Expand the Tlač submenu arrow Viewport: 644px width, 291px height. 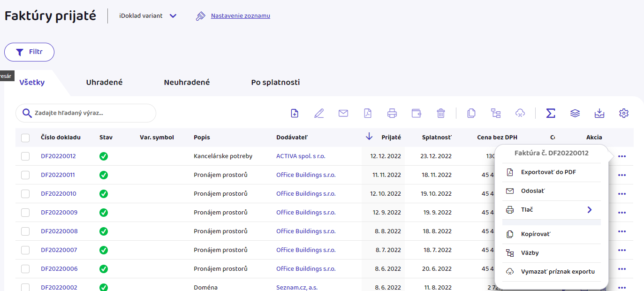(x=590, y=210)
